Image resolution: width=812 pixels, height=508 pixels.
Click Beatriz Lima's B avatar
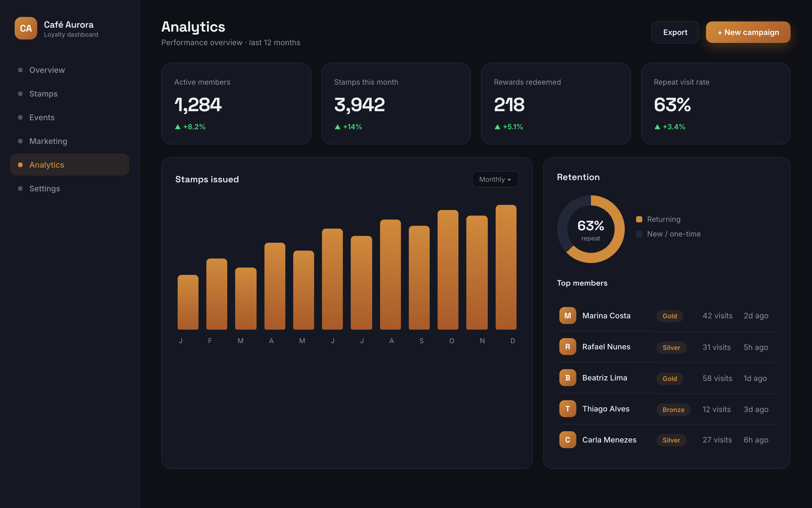[568, 378]
